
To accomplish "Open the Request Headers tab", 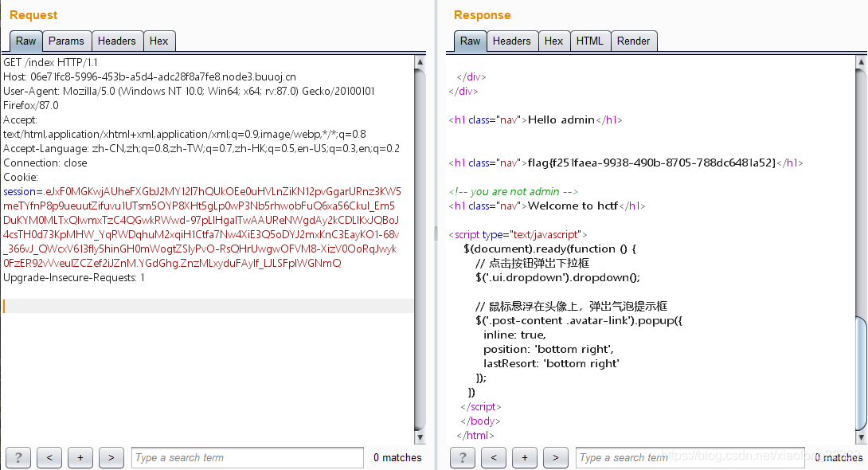I will click(x=117, y=41).
